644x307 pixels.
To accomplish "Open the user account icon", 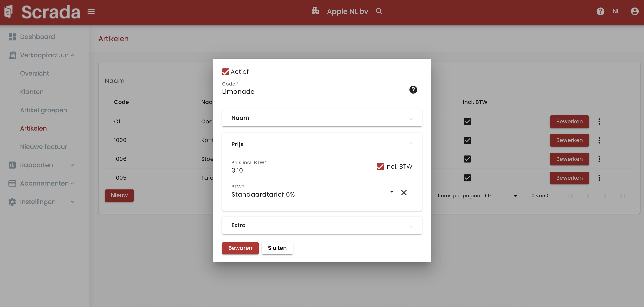I will pyautogui.click(x=634, y=11).
